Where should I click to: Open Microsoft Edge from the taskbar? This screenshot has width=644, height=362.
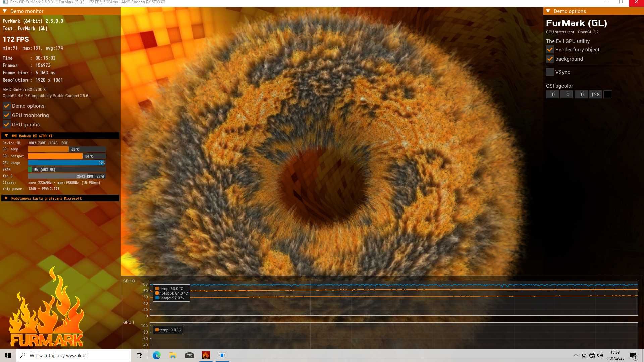tap(156, 355)
